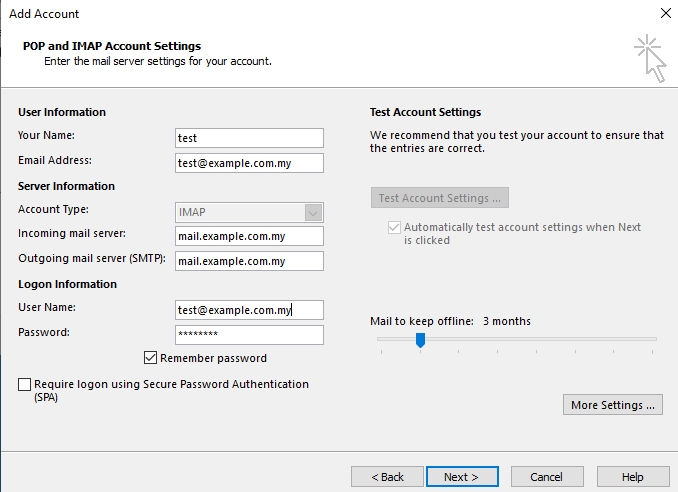The width and height of the screenshot is (678, 492).
Task: Click the Your Name input field
Action: [249, 138]
